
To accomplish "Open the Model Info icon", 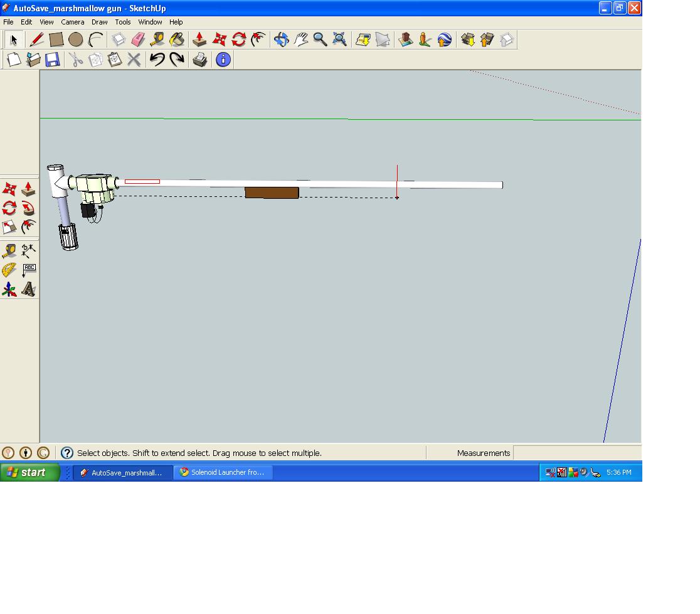I will pyautogui.click(x=223, y=60).
